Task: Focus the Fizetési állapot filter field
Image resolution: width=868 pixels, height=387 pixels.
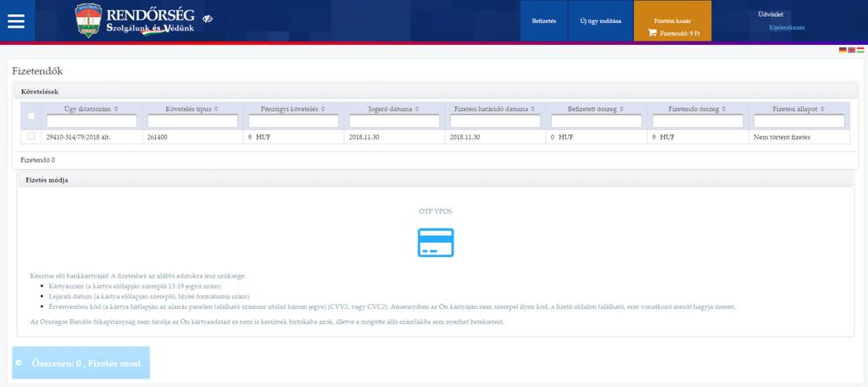Action: coord(799,121)
